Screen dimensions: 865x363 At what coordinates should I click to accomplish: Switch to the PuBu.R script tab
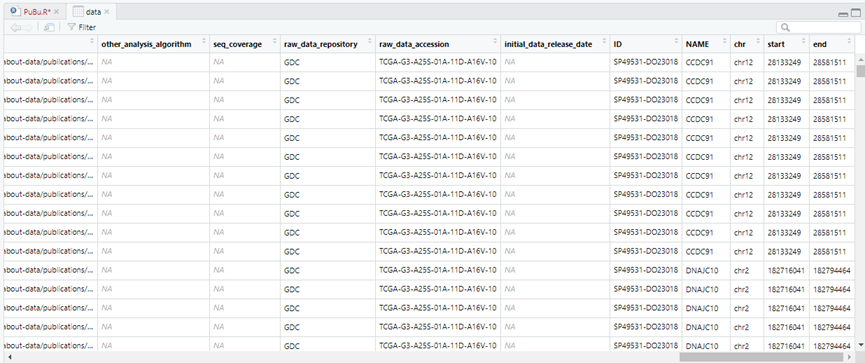36,11
